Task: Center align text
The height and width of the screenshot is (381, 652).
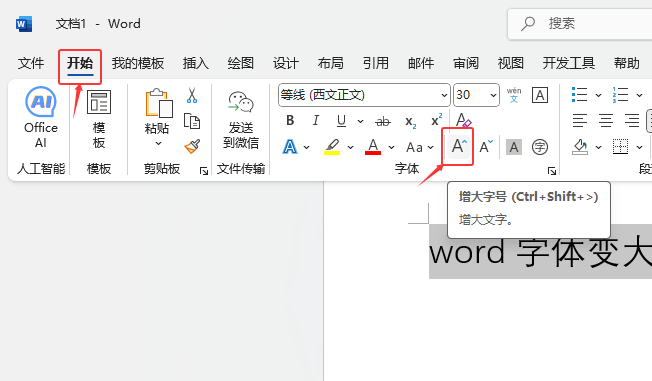Action: [x=606, y=121]
